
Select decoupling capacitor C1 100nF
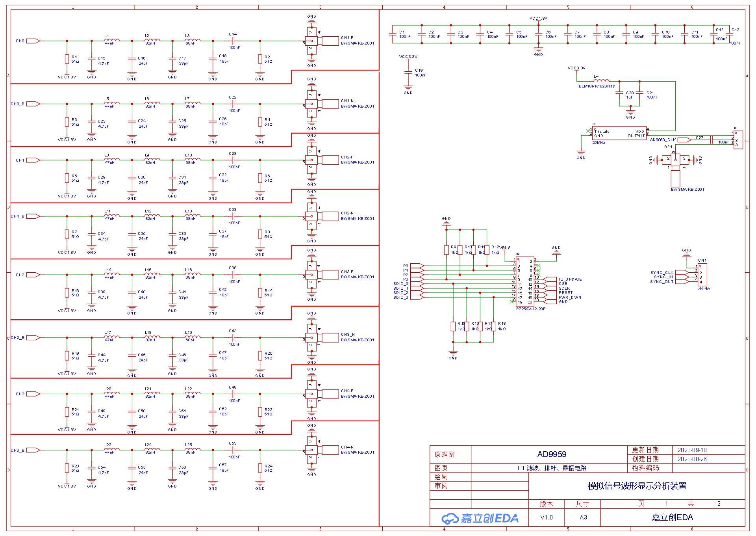[x=393, y=34]
